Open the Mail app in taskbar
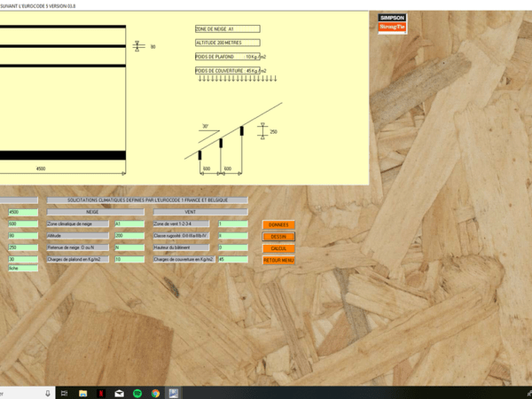The width and height of the screenshot is (532, 399). [x=119, y=393]
